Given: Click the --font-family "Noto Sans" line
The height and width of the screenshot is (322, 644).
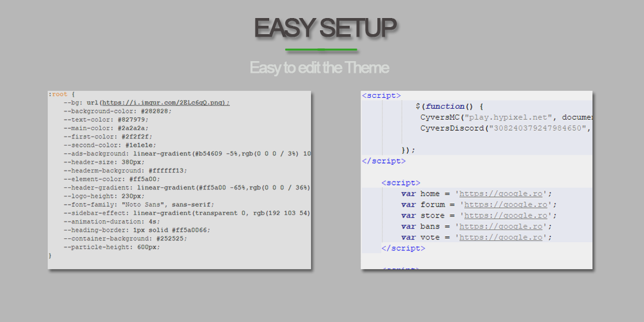Looking at the screenshot, I should click(x=138, y=205).
